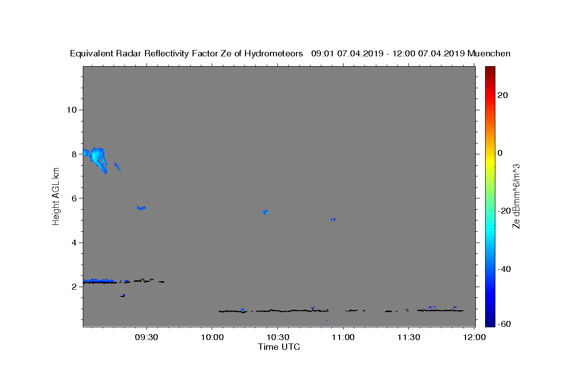Click the date range '09:01 07.04.2019 - 12:00 07.04.2019'

[388, 54]
